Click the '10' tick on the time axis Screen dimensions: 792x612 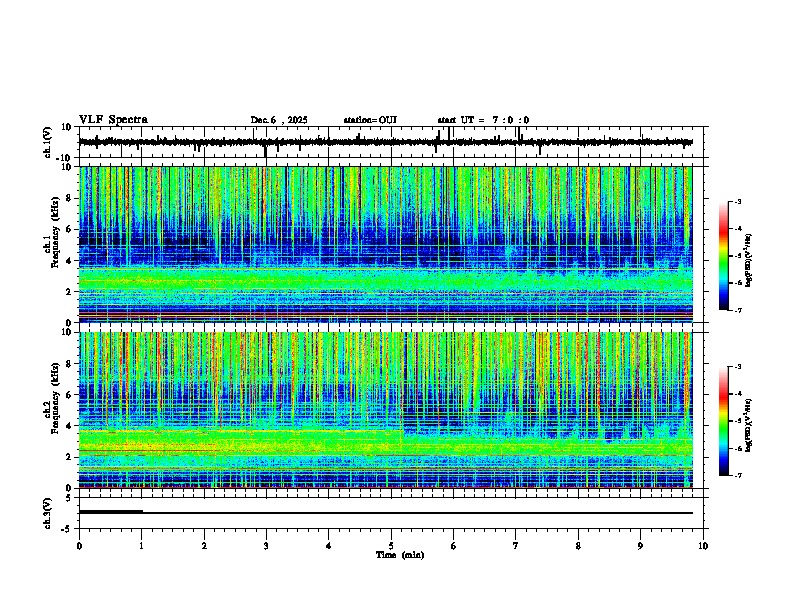click(703, 546)
